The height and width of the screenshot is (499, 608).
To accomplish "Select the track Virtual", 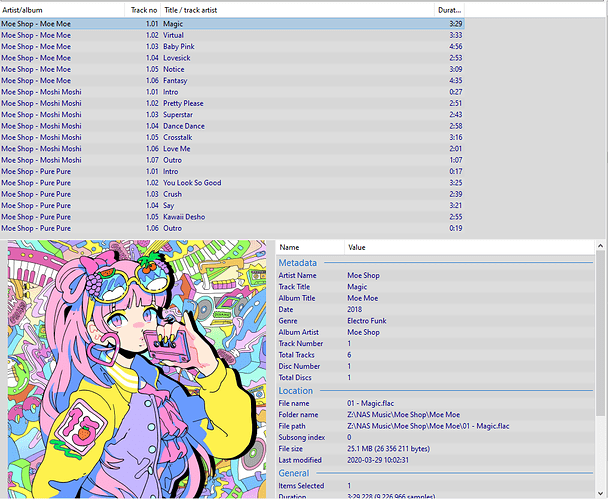I will click(232, 35).
